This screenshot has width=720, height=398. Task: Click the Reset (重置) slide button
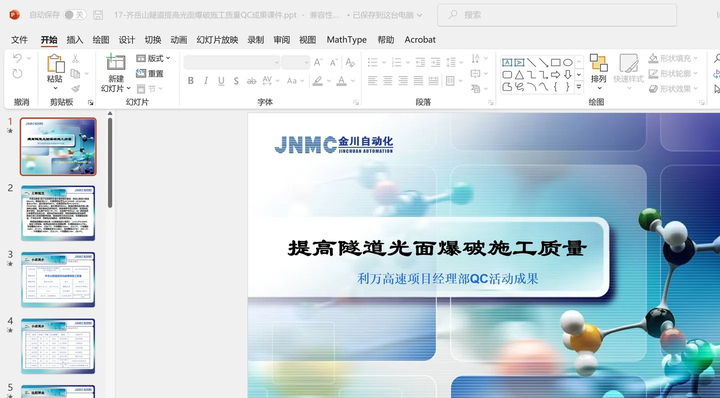pos(150,73)
